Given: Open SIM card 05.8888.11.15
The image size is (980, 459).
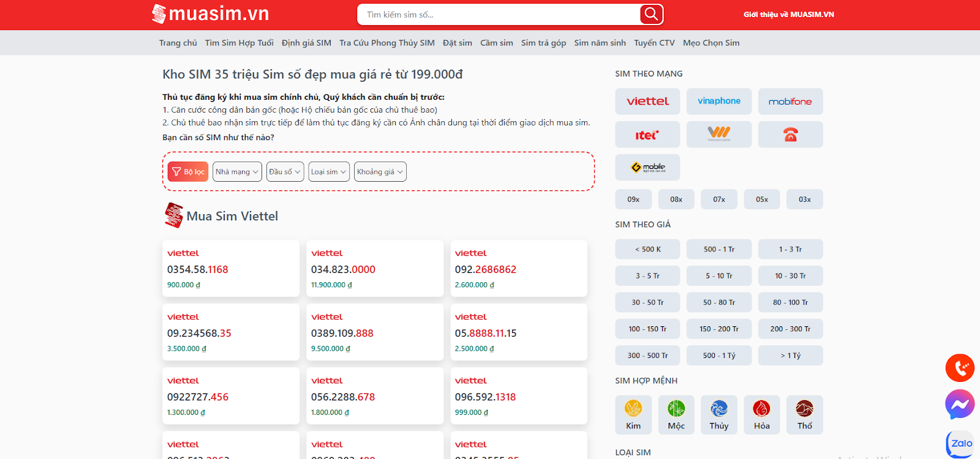Looking at the screenshot, I should 519,332.
